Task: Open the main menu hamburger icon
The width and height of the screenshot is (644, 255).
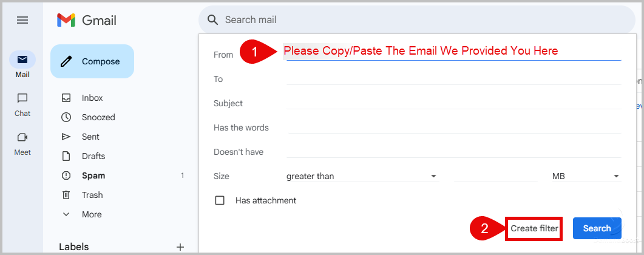Action: click(x=22, y=20)
